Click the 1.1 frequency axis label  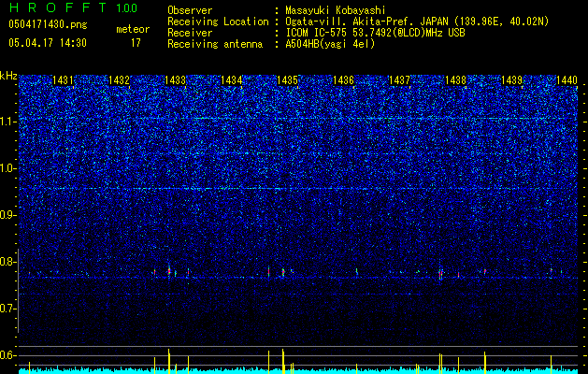coord(7,122)
